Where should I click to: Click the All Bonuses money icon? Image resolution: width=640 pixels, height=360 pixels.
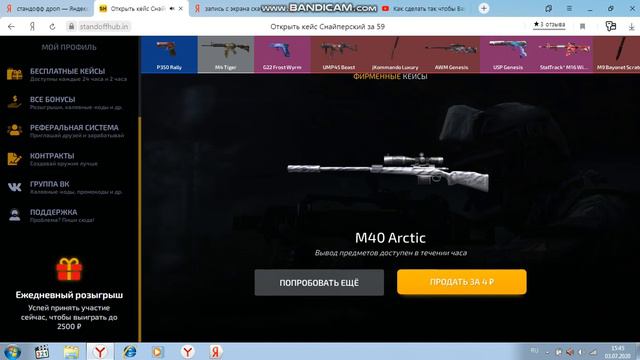tap(14, 102)
